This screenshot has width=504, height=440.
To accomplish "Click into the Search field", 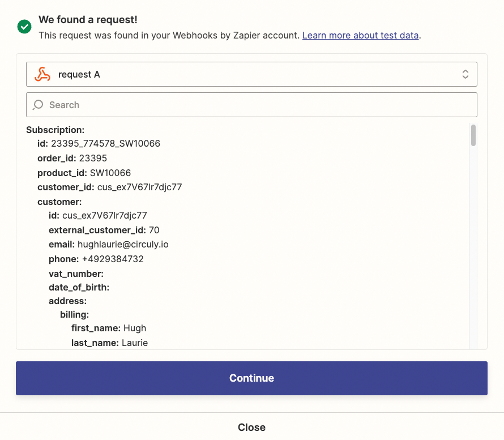I will coord(251,105).
